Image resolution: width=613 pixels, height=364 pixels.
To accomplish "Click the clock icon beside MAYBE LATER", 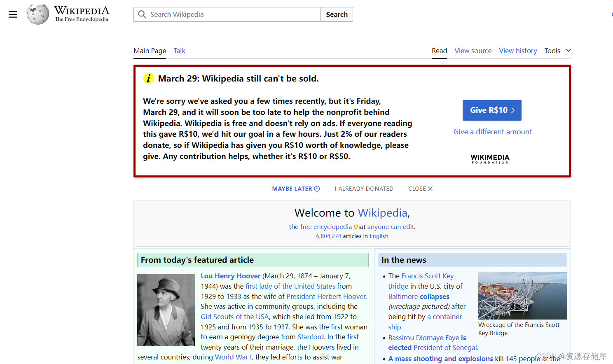I will (x=317, y=188).
